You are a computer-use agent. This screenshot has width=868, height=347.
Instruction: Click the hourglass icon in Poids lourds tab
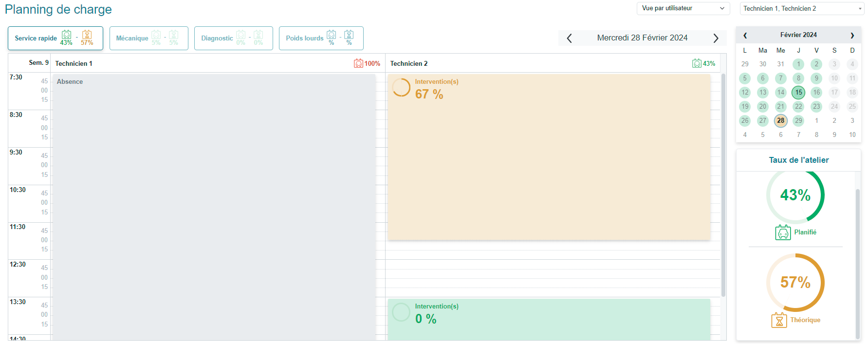349,35
